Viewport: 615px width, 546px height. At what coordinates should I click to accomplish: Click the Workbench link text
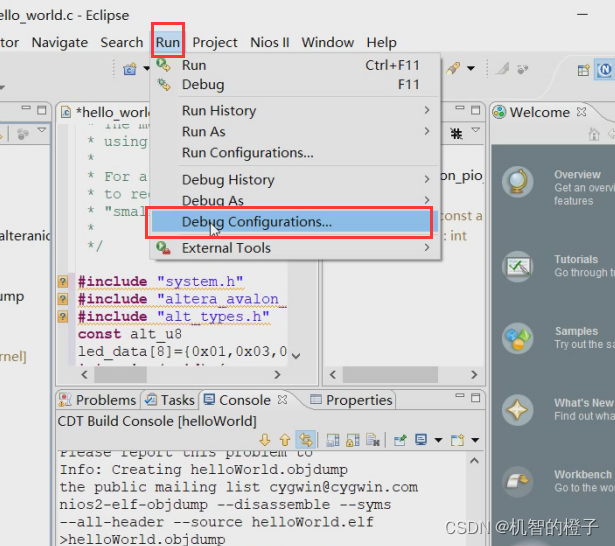[583, 474]
